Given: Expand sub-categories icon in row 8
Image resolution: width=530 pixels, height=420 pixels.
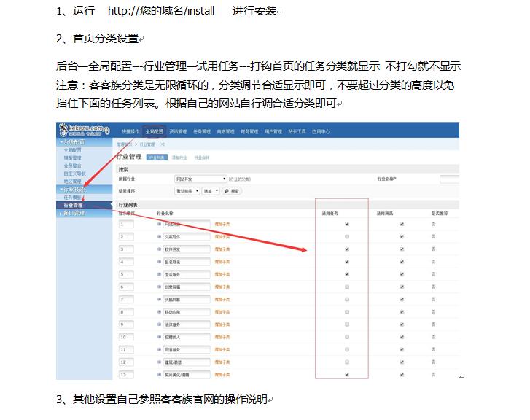Looking at the screenshot, I should 159,312.
